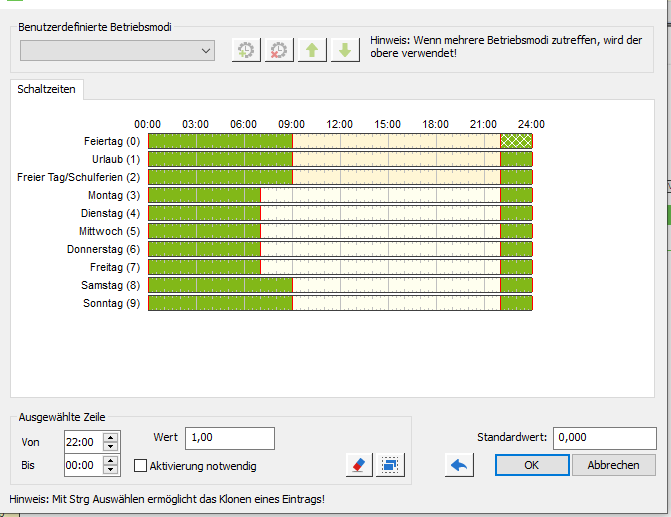Click the Abbrechen button

(x=614, y=465)
